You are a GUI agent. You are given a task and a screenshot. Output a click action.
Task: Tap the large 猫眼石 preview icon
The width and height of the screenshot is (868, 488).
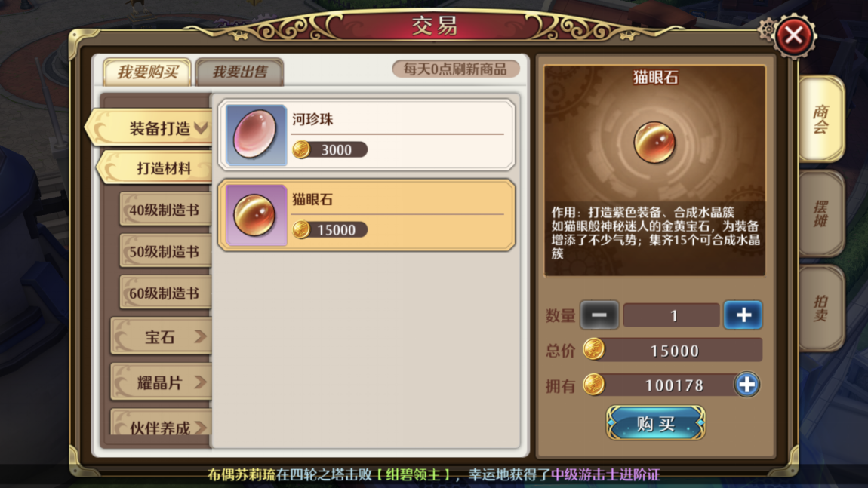point(654,143)
